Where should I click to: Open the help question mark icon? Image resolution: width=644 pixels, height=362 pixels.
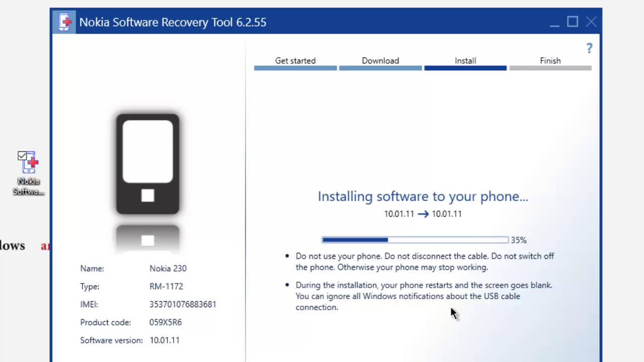pos(589,48)
